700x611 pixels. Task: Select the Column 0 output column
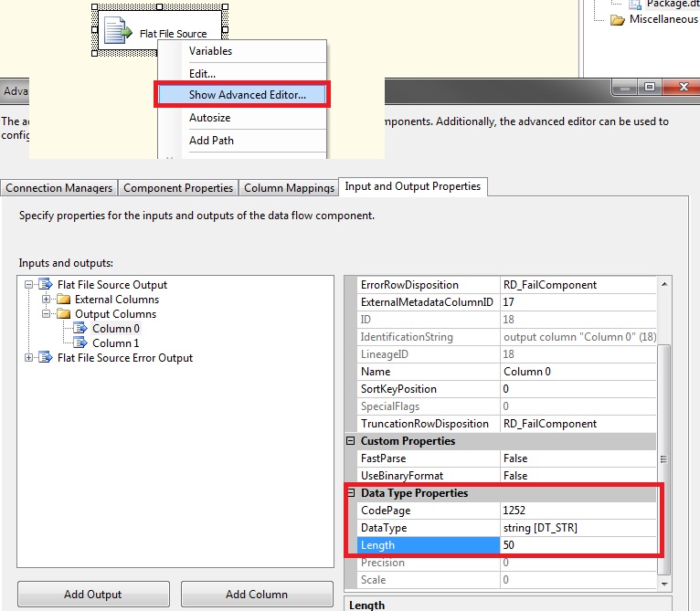(116, 329)
